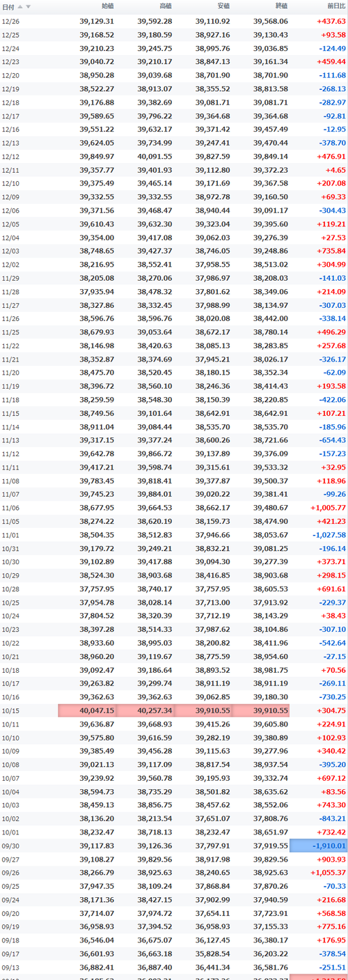
Task: Select the closing value 39,130.43
Action: [270, 34]
